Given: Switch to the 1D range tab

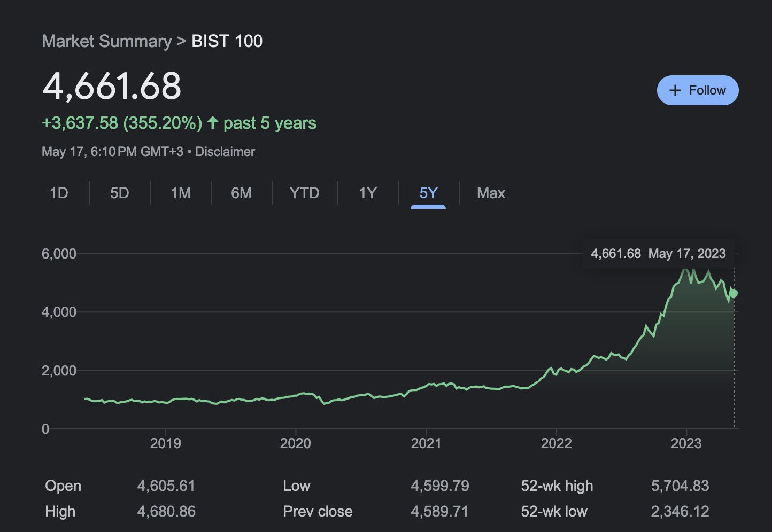Looking at the screenshot, I should pos(59,193).
